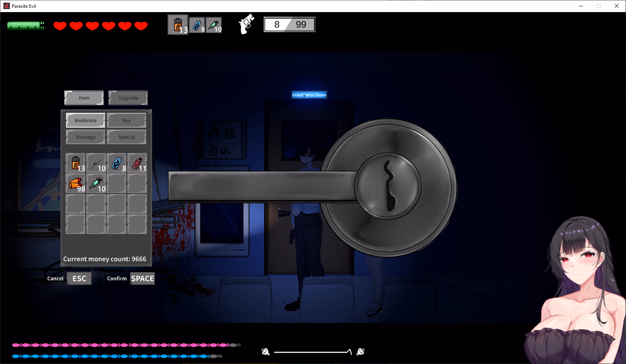Switch to the Upgrade tab

pyautogui.click(x=128, y=98)
